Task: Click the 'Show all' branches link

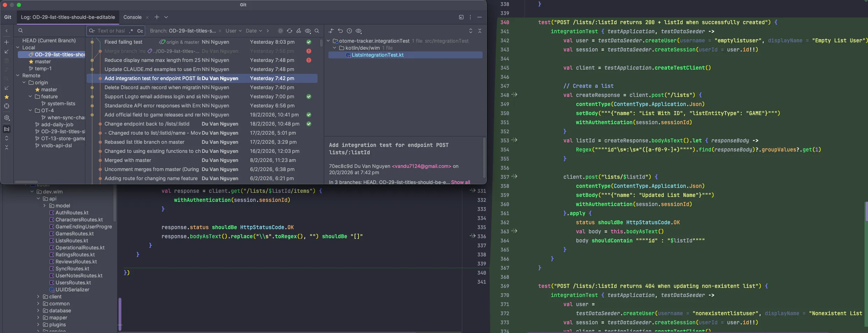Action: [x=460, y=182]
